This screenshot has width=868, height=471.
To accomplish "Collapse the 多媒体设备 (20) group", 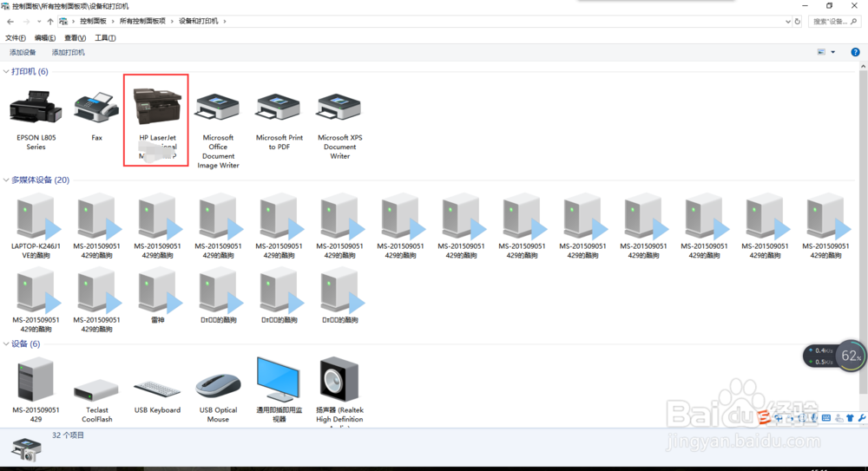I will [6, 180].
